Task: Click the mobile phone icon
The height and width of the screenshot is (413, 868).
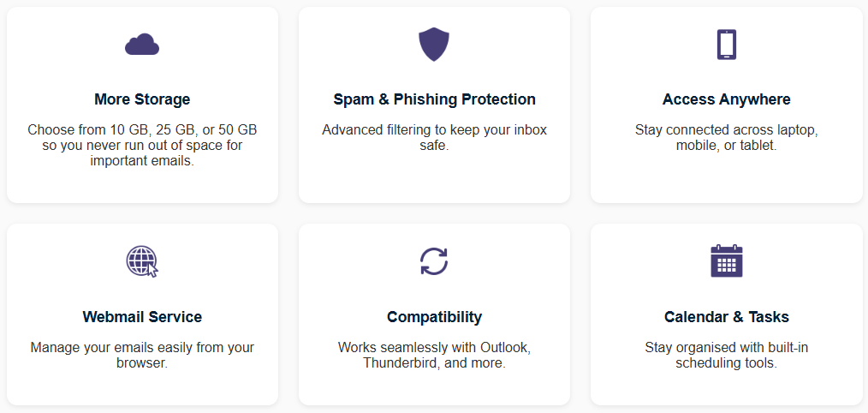Action: point(726,45)
